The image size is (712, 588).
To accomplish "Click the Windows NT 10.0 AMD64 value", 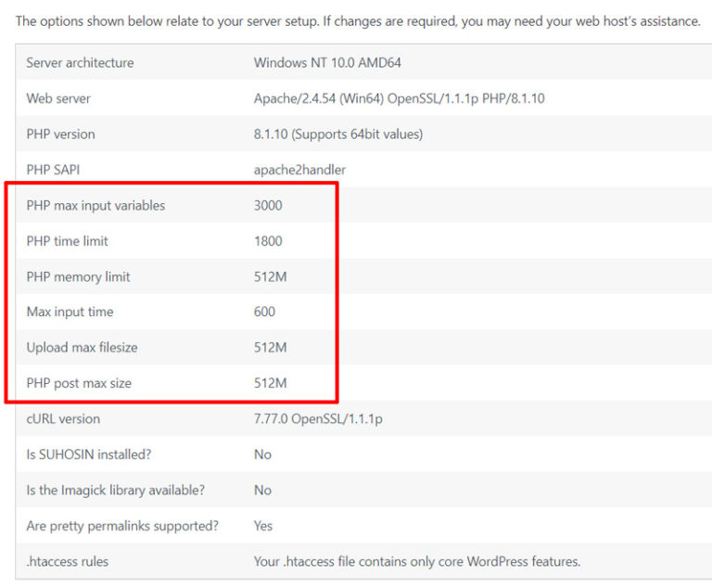I will pos(327,63).
